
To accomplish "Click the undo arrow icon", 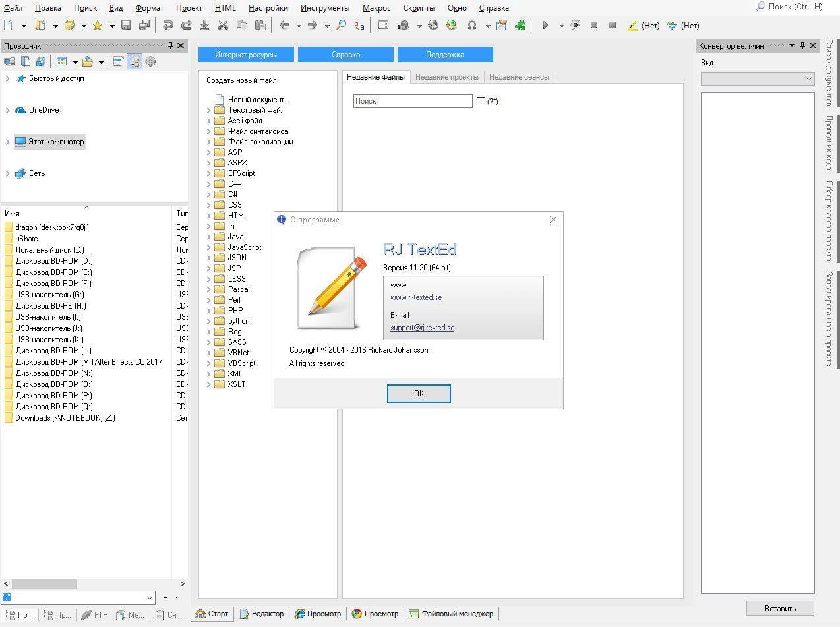I will pos(168,26).
